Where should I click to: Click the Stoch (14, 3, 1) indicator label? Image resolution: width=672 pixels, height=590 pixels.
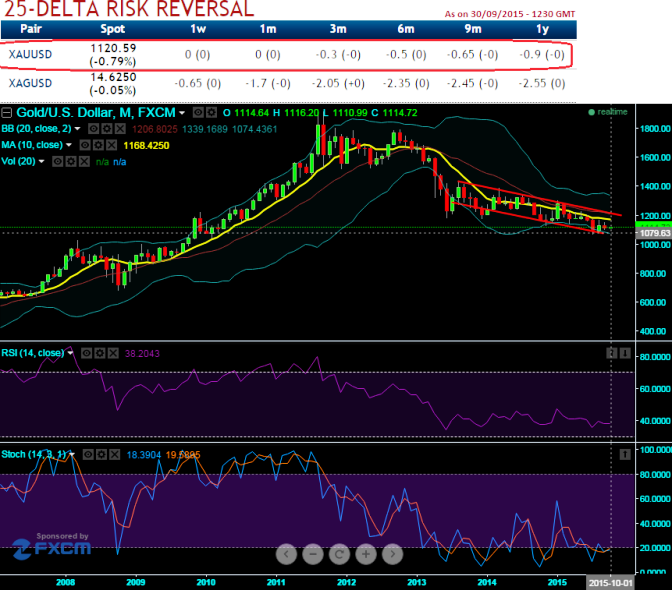34,454
